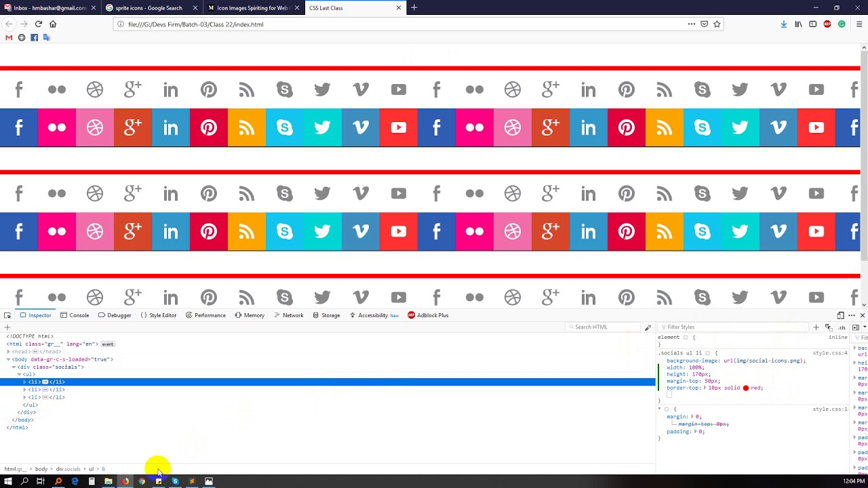The height and width of the screenshot is (488, 868).
Task: Toggle the 3-pane inspector view
Action: pos(855,327)
